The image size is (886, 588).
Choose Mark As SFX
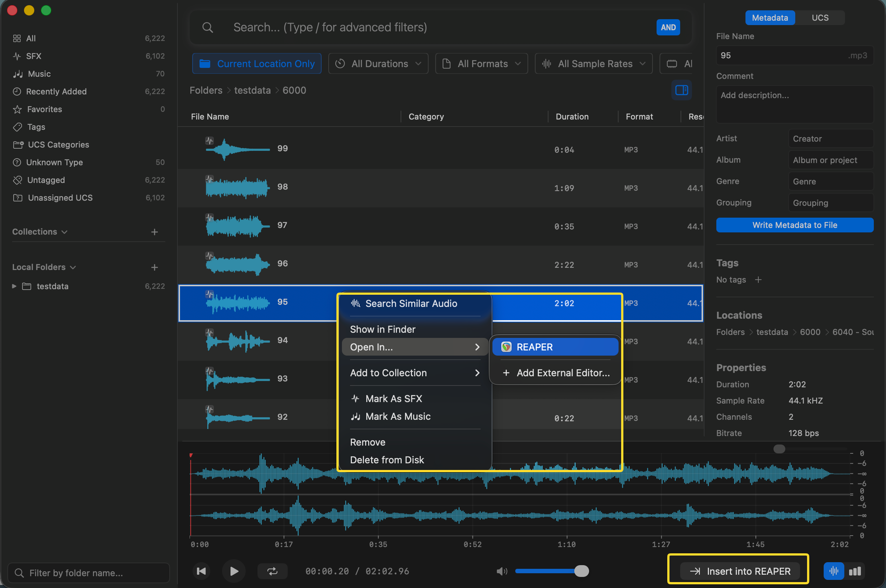click(415, 399)
